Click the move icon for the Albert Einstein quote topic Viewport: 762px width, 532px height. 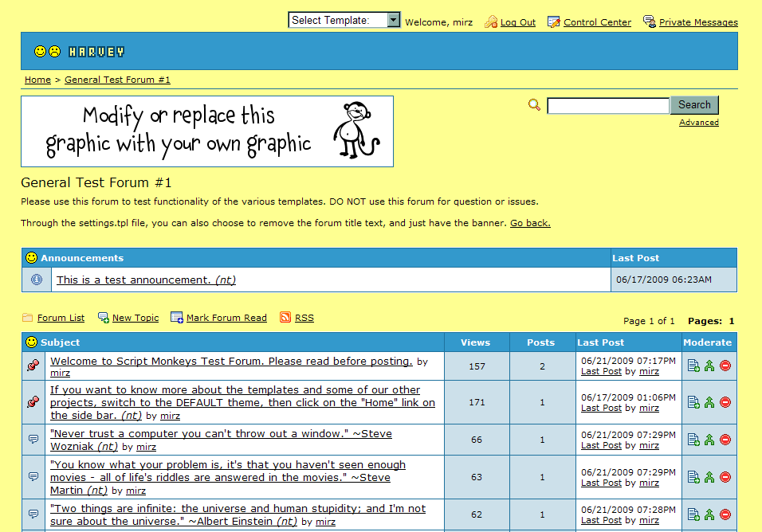tap(693, 514)
